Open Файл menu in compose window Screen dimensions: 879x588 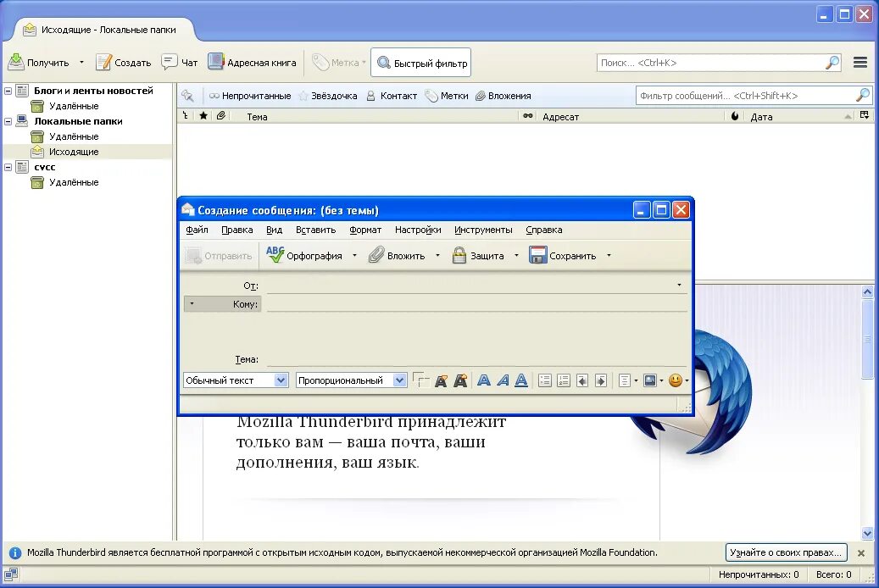click(x=197, y=230)
